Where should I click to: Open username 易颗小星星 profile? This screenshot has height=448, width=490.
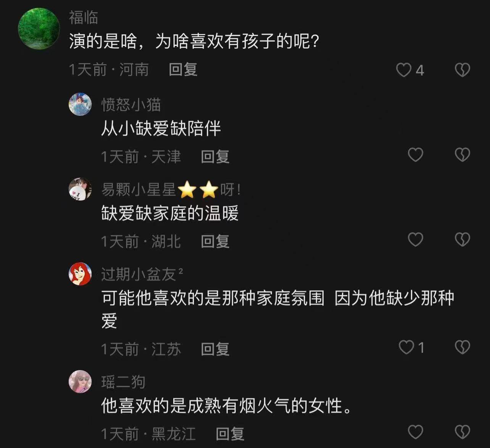(x=171, y=189)
